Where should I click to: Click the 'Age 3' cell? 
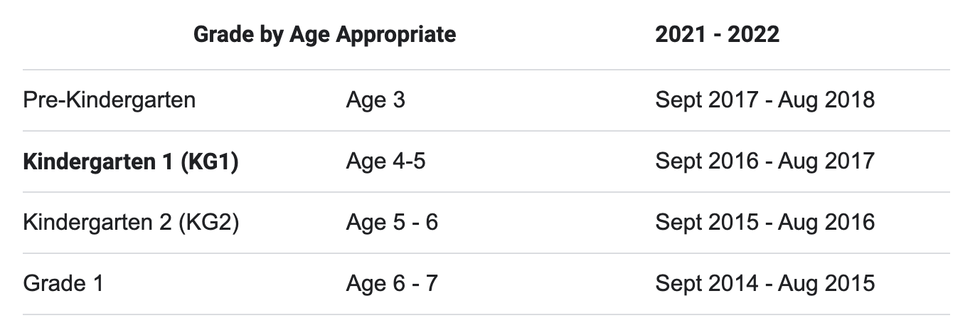coord(376,100)
